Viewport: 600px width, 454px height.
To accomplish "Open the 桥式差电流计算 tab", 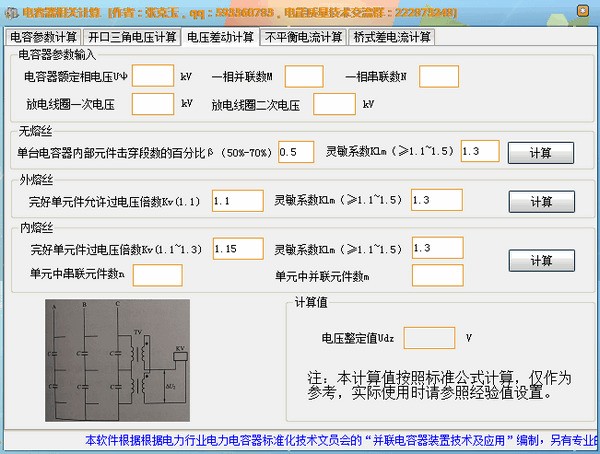I will [392, 37].
